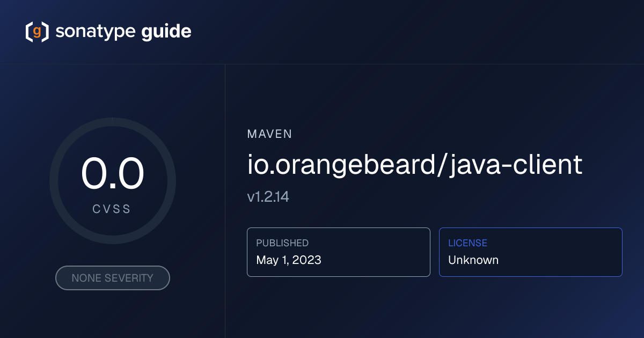Click the bold 'guide' word in header
The width and height of the screenshot is (644, 338).
(166, 32)
